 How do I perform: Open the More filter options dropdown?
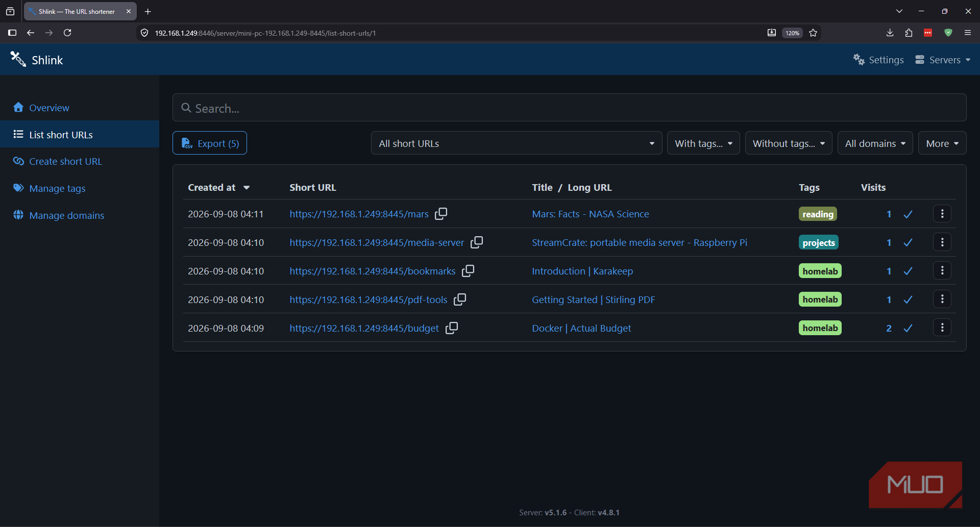pos(942,143)
